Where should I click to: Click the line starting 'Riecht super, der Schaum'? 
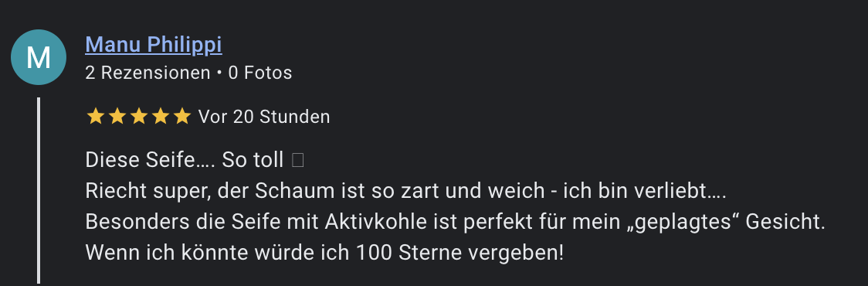click(x=405, y=191)
